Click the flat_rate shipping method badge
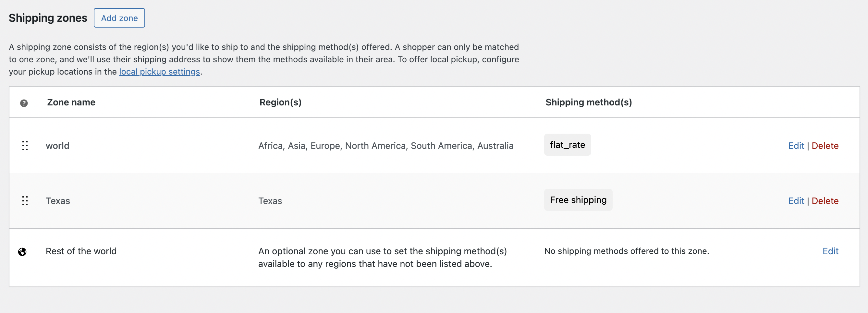 point(568,145)
